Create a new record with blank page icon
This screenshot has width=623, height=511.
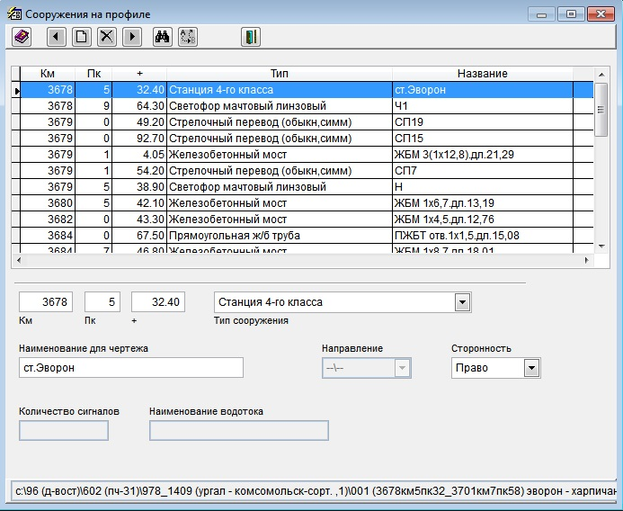pos(81,37)
